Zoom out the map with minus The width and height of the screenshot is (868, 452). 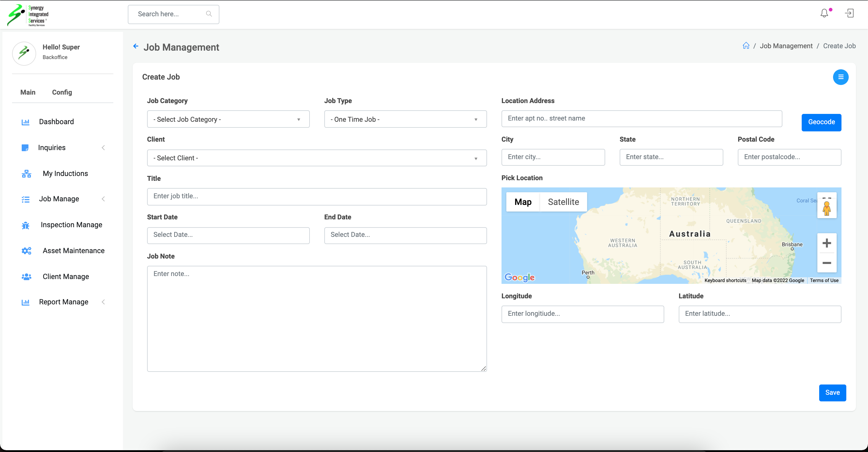click(x=826, y=263)
